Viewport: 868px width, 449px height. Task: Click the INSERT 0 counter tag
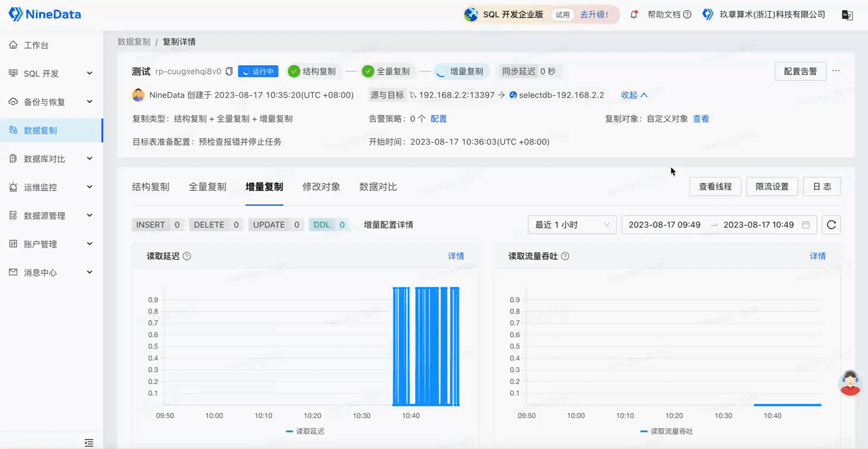coord(158,225)
